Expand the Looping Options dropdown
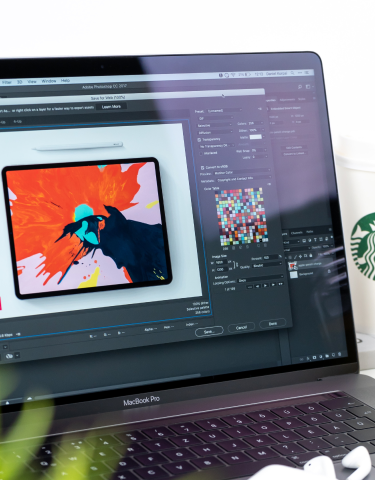 click(261, 280)
